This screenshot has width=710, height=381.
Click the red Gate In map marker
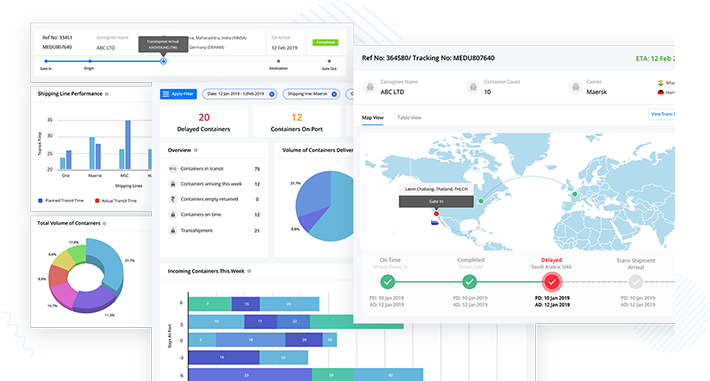pyautogui.click(x=437, y=214)
